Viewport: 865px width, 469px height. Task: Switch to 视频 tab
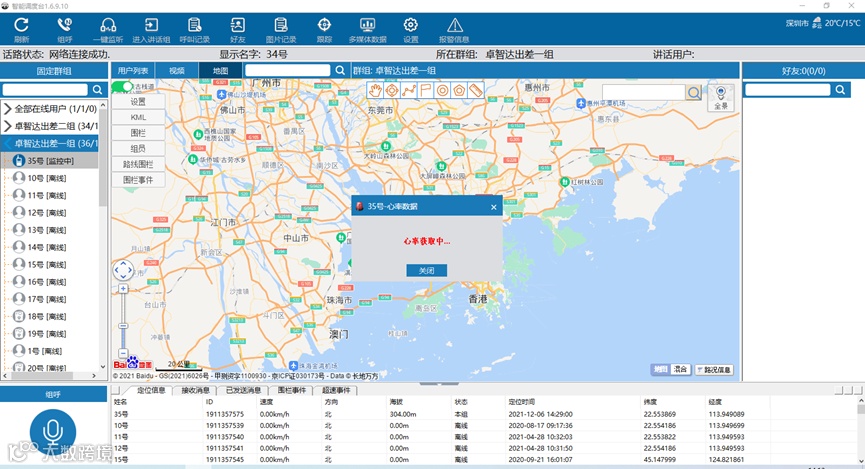tap(177, 71)
